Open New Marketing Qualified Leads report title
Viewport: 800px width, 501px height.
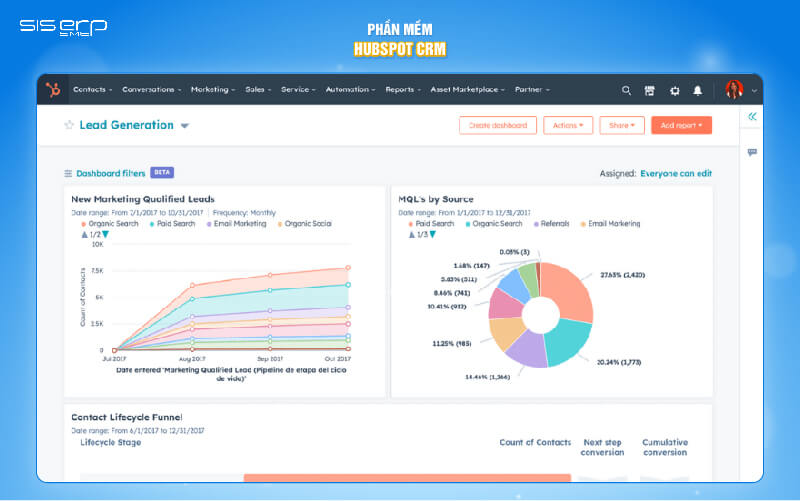143,199
